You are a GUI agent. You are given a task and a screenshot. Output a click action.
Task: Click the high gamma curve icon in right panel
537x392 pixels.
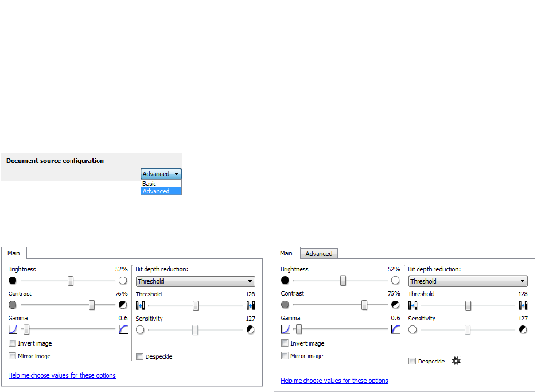pyautogui.click(x=396, y=329)
